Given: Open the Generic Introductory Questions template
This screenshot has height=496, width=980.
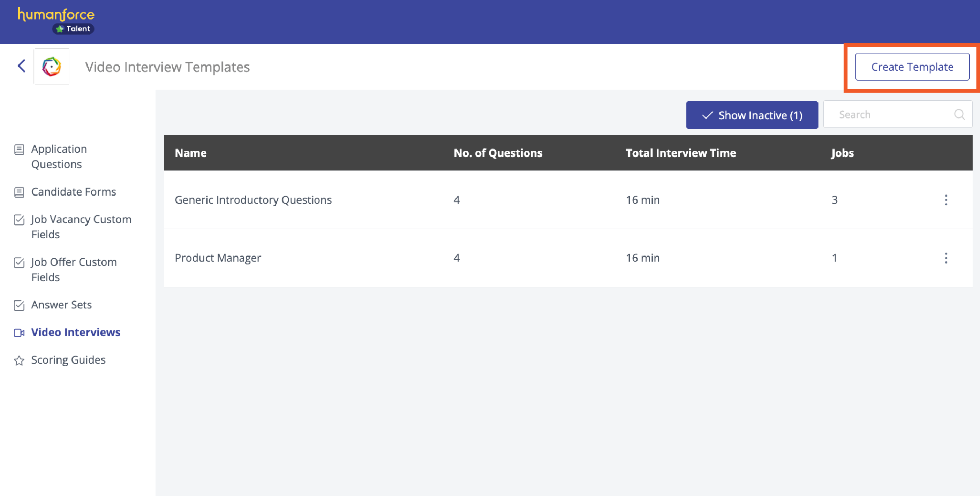Looking at the screenshot, I should point(253,200).
